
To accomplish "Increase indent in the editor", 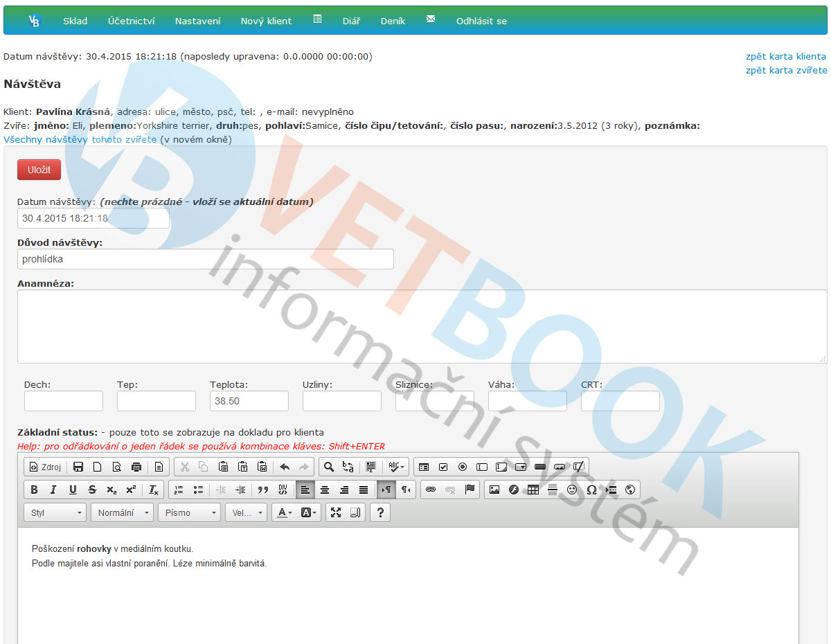I will [240, 490].
